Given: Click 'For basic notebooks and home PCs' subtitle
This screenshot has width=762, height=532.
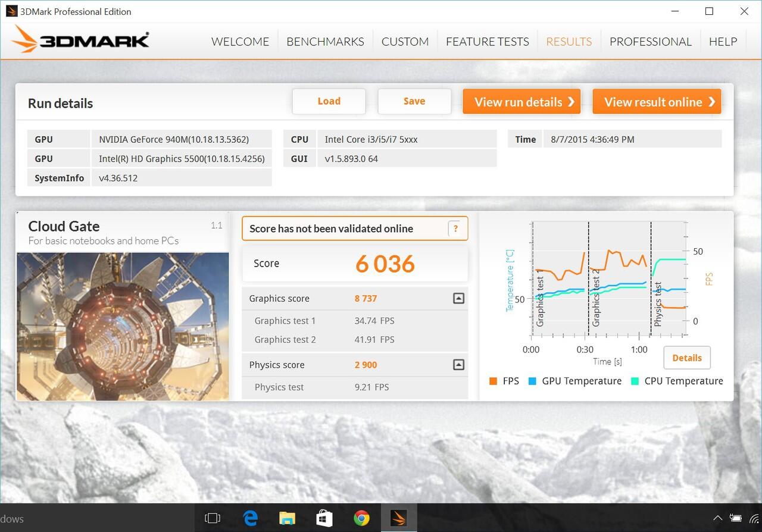Looking at the screenshot, I should click(x=104, y=241).
